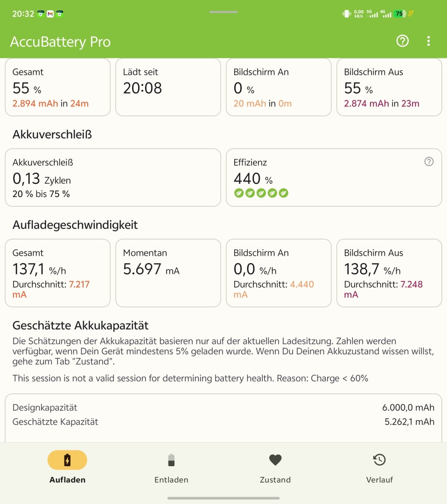Tap the Lädt seit 20:08 card

pos(168,87)
